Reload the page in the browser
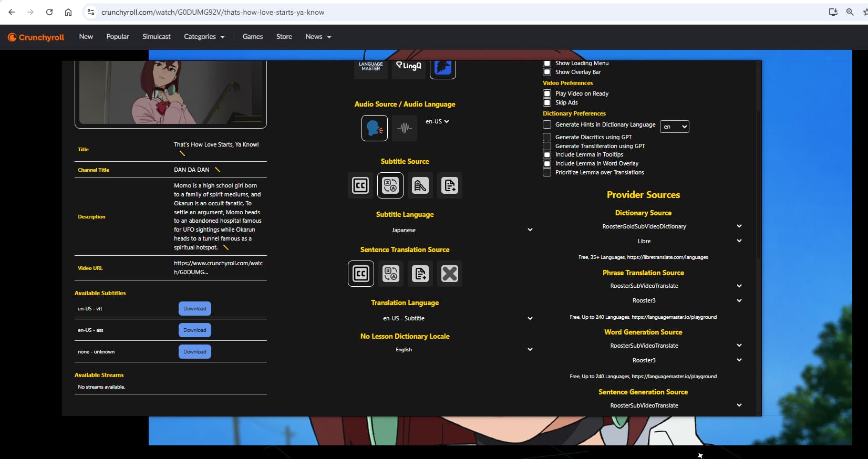 coord(49,12)
